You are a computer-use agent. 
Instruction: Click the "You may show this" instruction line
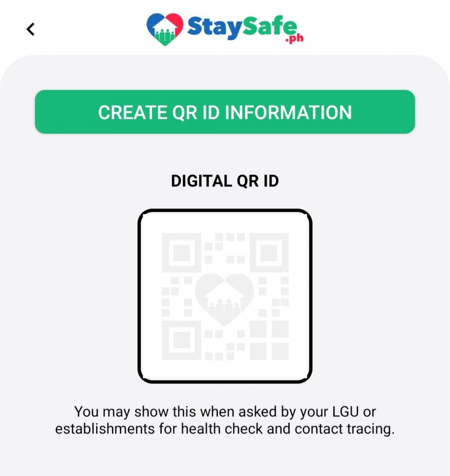(x=225, y=412)
